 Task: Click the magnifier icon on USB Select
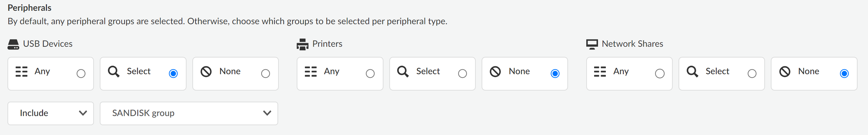[x=113, y=72]
